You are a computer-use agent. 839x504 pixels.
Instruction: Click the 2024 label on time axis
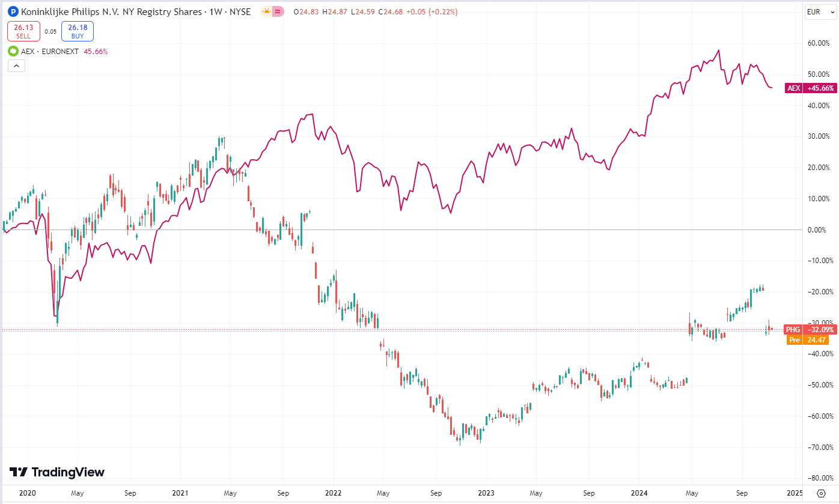(639, 493)
